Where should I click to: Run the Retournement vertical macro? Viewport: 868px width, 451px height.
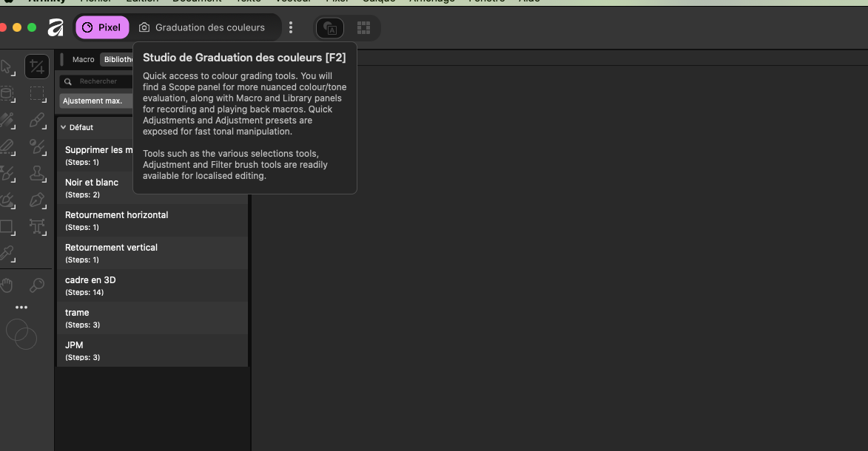coord(152,253)
